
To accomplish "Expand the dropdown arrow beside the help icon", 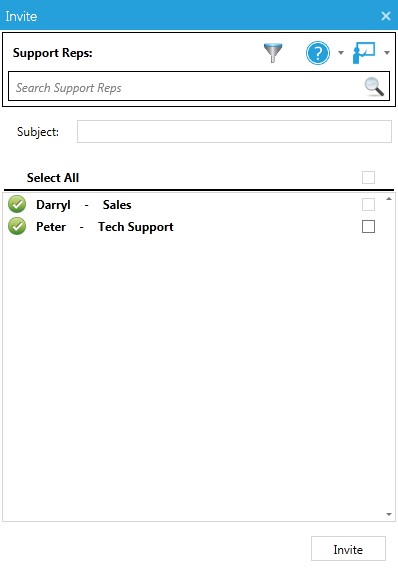I will pyautogui.click(x=341, y=53).
